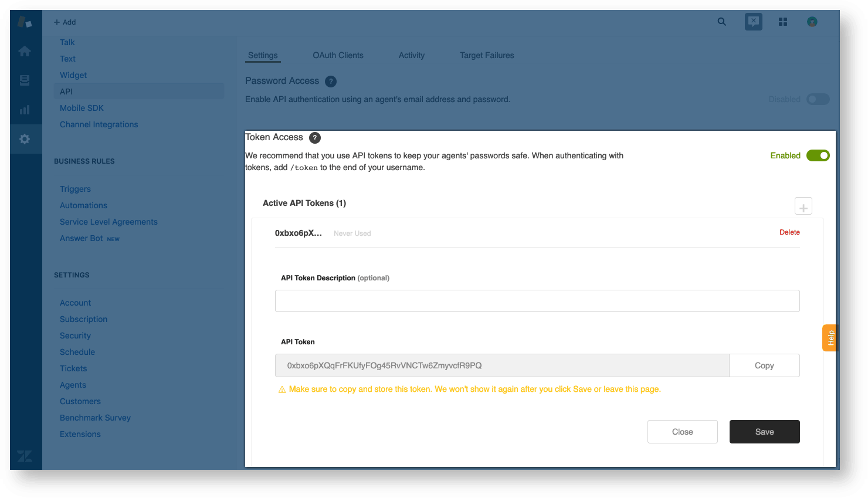Save the API token settings
Image resolution: width=868 pixels, height=498 pixels.
[765, 432]
